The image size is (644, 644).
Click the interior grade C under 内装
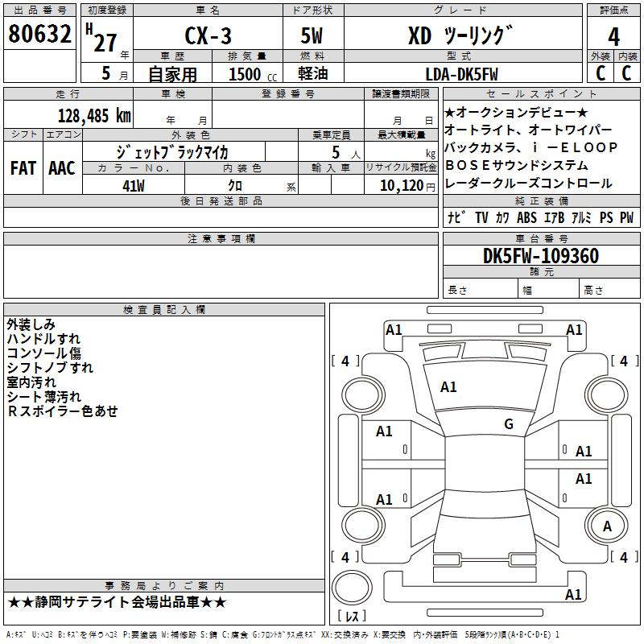click(x=626, y=73)
